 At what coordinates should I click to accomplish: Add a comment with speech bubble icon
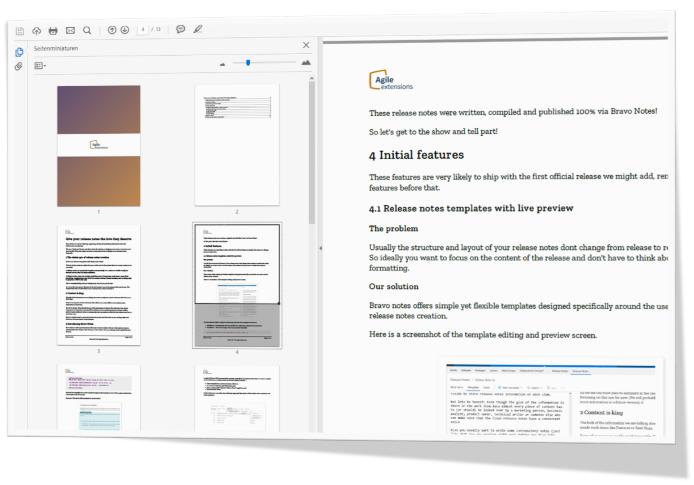(181, 30)
